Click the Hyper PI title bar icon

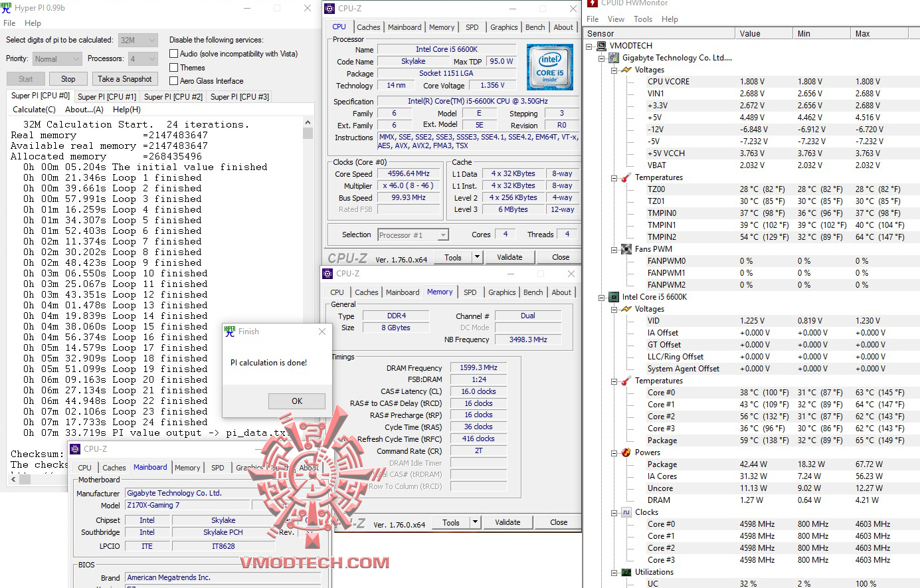point(6,8)
